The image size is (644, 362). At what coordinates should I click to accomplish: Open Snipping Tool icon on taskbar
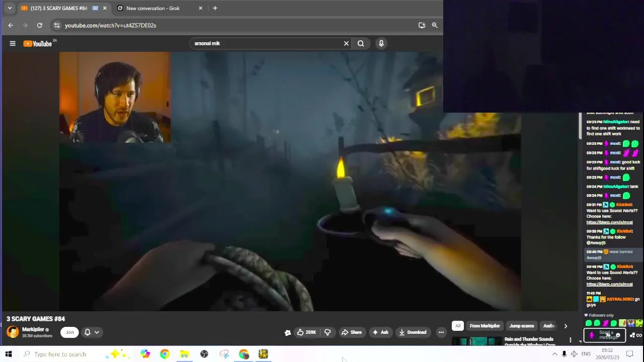(x=224, y=354)
